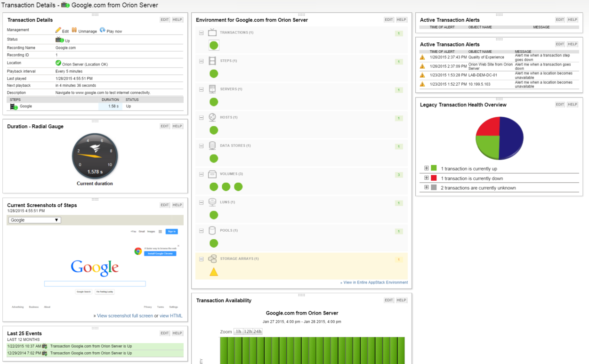The height and width of the screenshot is (364, 589).
Task: Click the Play now icon
Action: click(103, 30)
